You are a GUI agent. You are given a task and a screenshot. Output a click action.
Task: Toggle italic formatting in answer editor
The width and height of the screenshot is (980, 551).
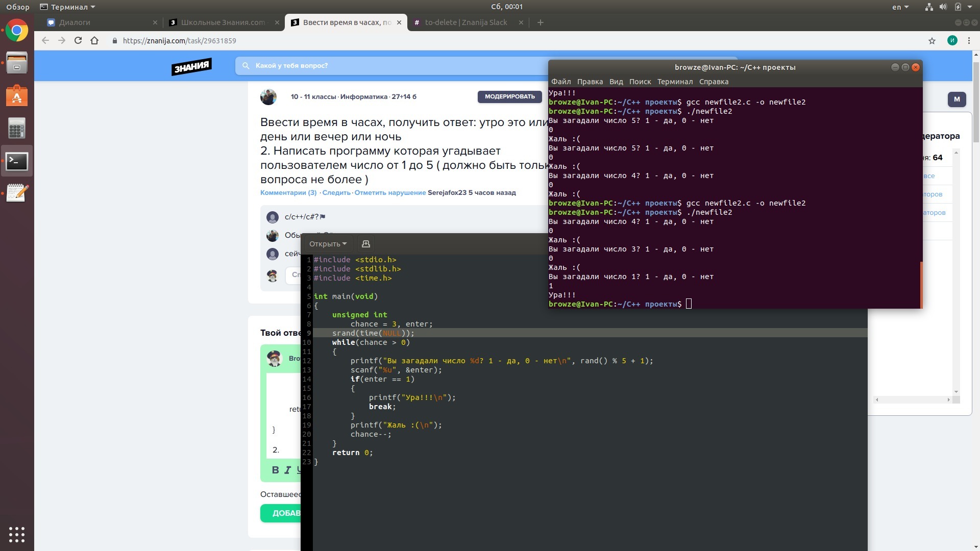[287, 470]
